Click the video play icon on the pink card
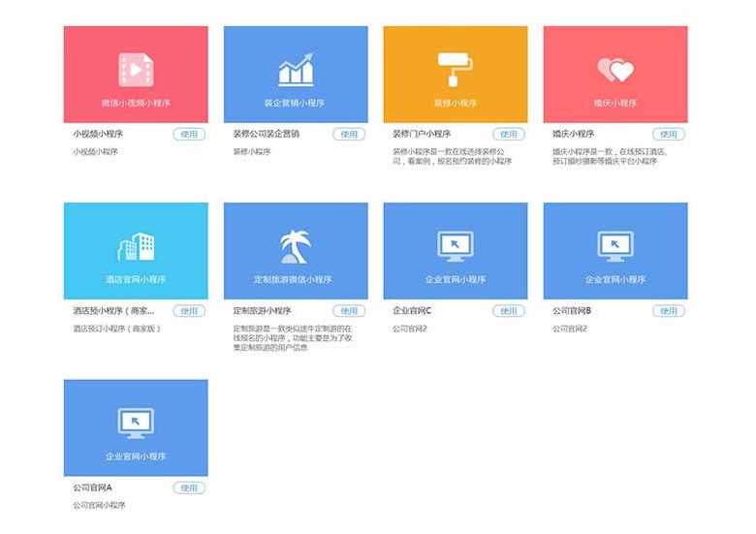This screenshot has width=756, height=534. click(136, 69)
